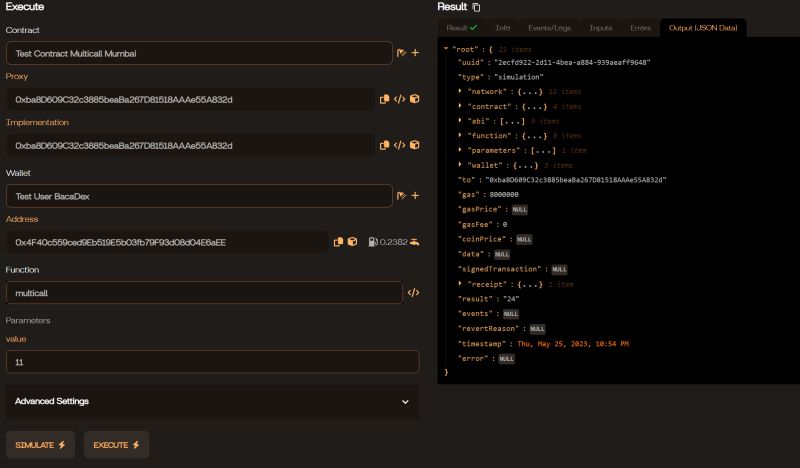Screen dimensions: 800x468
Task: Copy the Proxy address
Action: [384, 99]
